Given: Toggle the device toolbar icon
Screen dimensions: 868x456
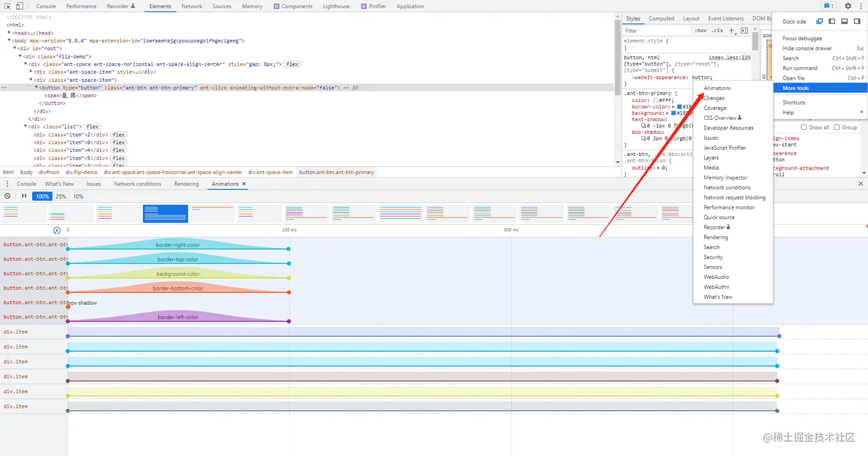Looking at the screenshot, I should pyautogui.click(x=19, y=6).
